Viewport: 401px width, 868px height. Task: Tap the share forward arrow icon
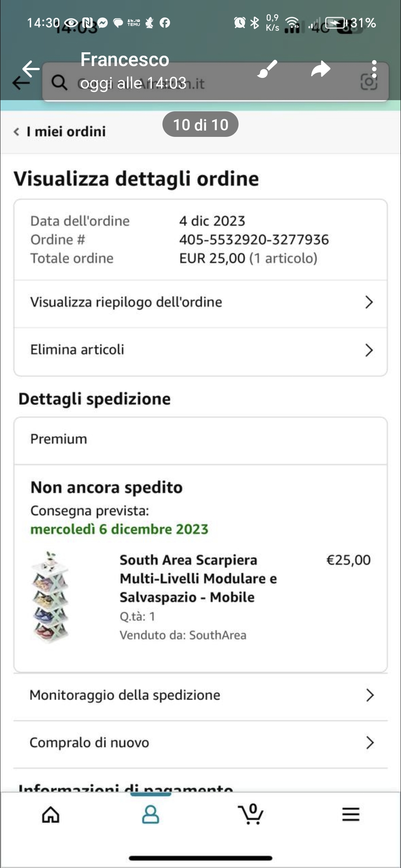[321, 69]
